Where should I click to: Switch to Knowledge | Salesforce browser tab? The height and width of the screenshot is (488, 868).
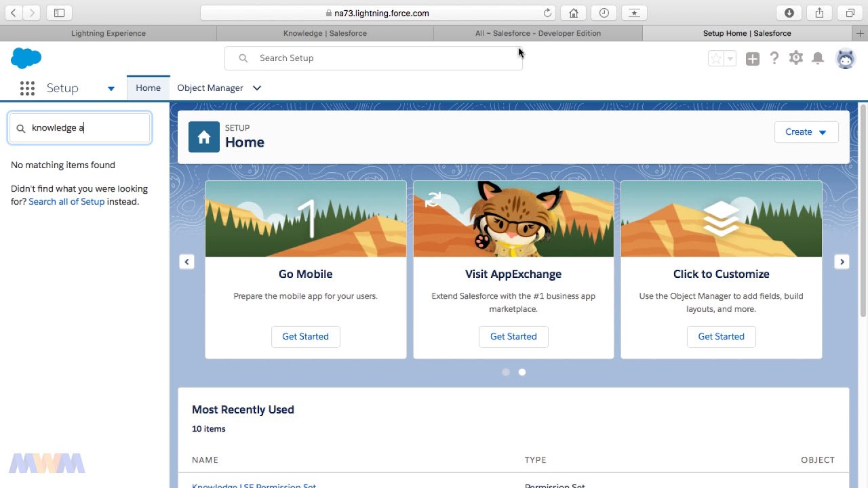click(x=325, y=33)
